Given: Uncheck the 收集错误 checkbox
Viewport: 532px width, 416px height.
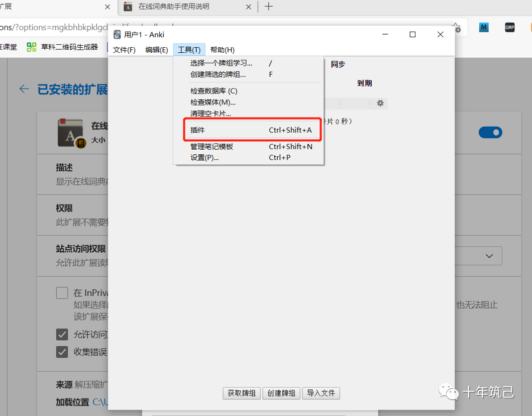Looking at the screenshot, I should tap(62, 352).
